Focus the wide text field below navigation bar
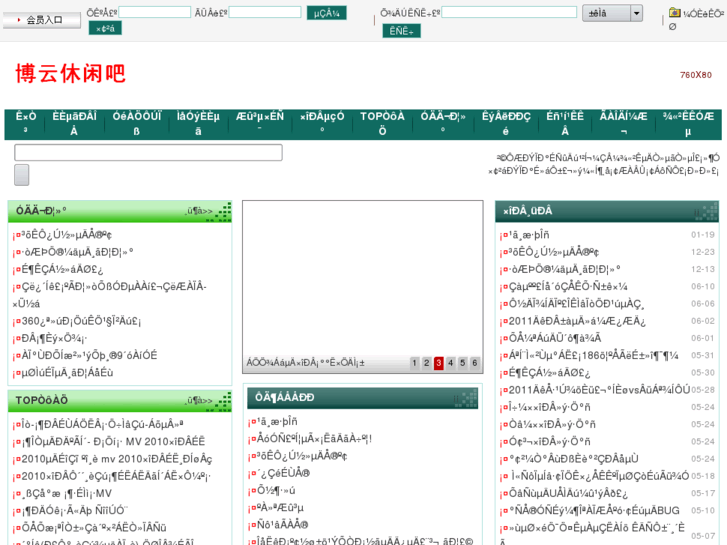Viewport: 727px width, 545px height. (x=148, y=153)
